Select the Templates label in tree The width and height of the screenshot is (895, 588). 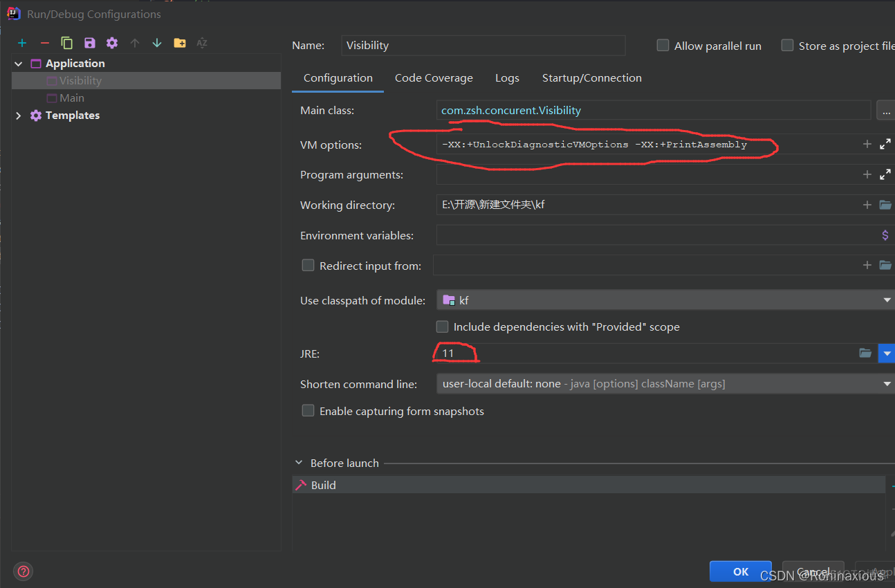(73, 116)
